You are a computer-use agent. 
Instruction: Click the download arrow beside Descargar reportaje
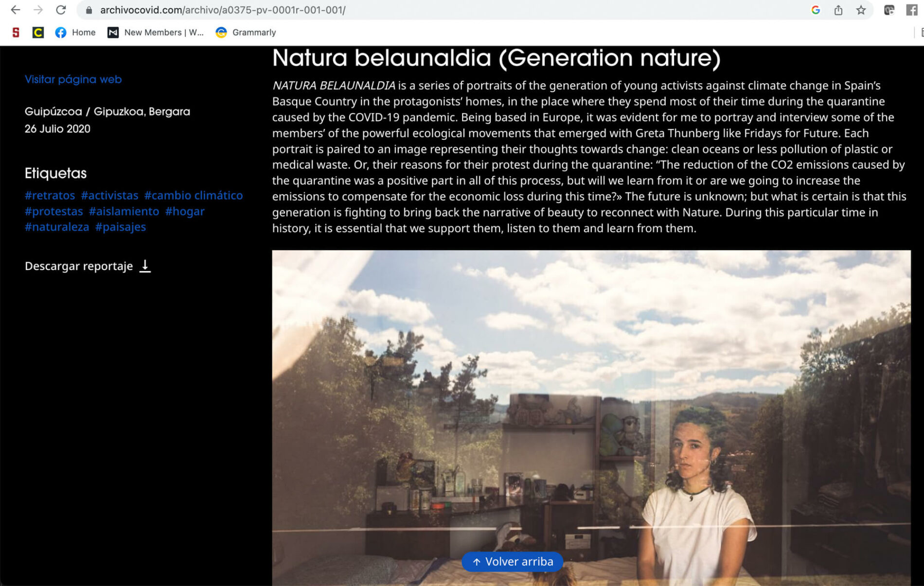[145, 266]
